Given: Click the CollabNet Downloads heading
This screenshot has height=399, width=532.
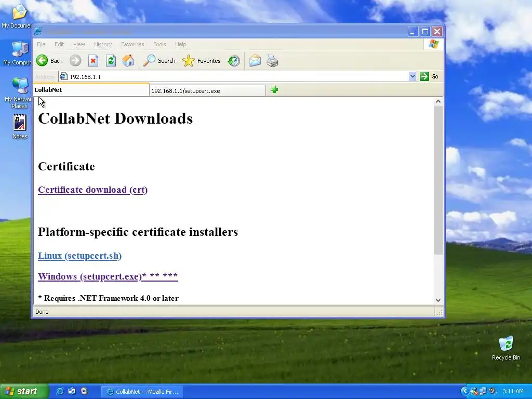Looking at the screenshot, I should click(x=115, y=118).
